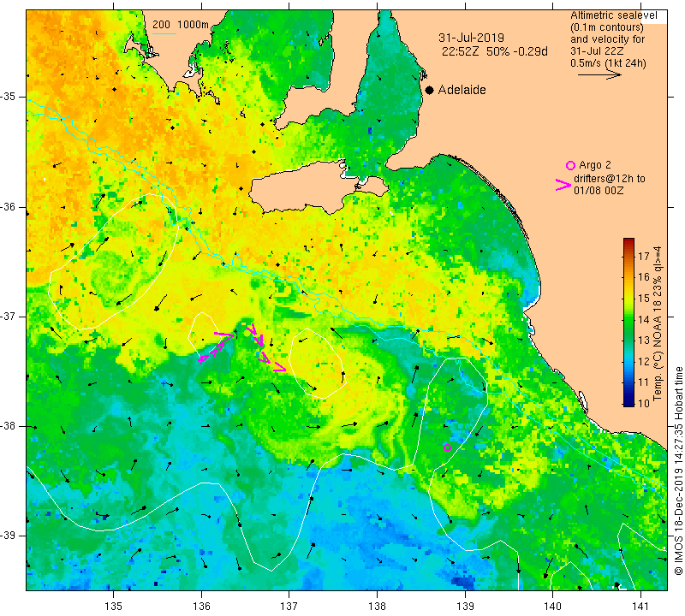The width and height of the screenshot is (685, 616).
Task: Click the 'Altimetric sealevel' legend heading
Action: [613, 15]
